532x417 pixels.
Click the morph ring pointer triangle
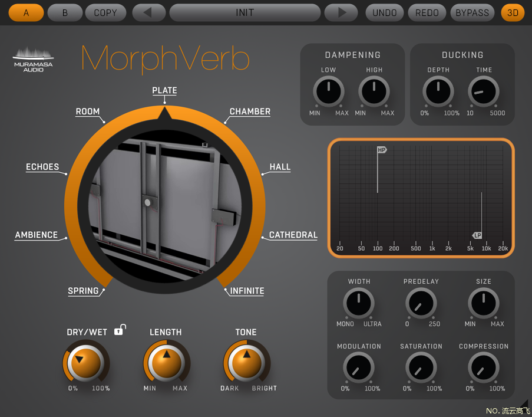(x=164, y=113)
